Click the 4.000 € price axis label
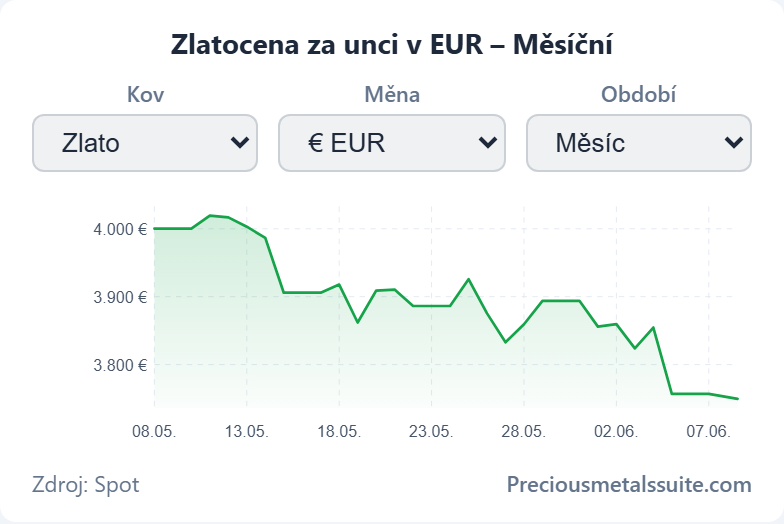 tap(120, 230)
